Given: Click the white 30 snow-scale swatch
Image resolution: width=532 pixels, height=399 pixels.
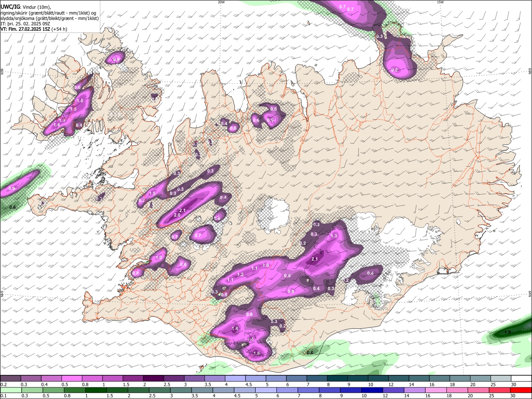Looking at the screenshot, I should [521, 379].
